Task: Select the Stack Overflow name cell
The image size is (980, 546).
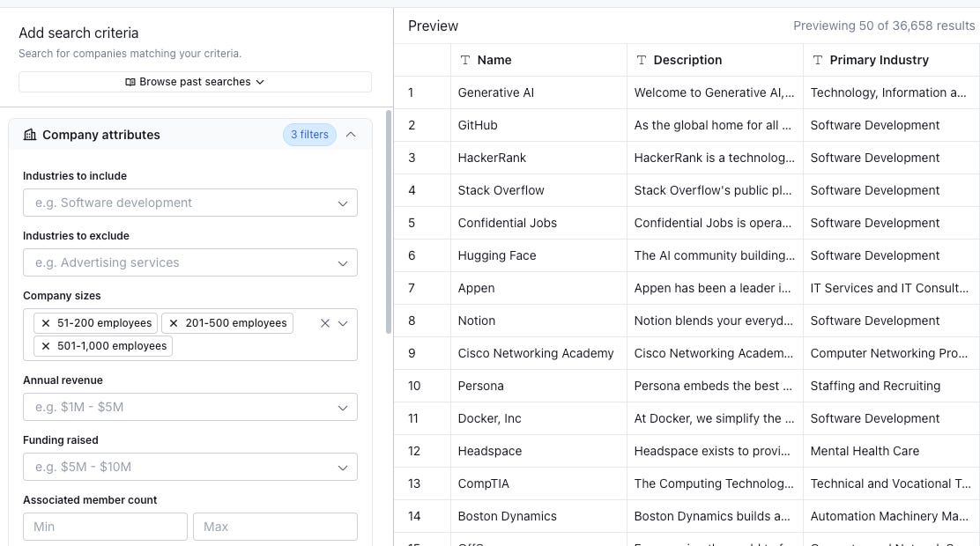Action: pos(538,190)
